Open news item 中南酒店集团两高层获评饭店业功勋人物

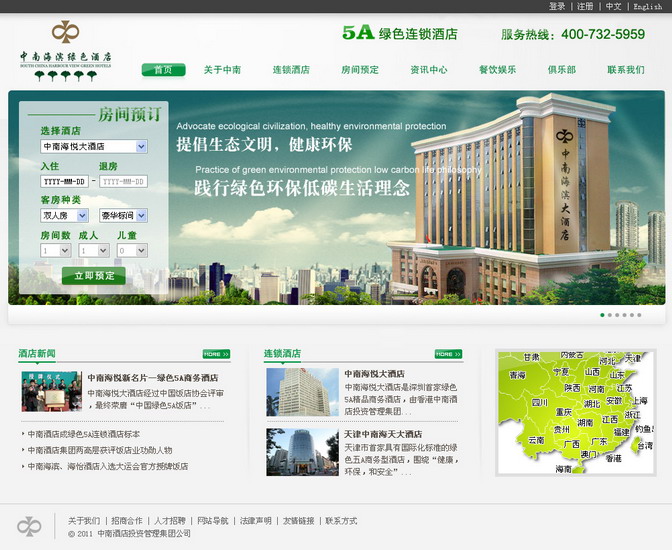pyautogui.click(x=100, y=450)
